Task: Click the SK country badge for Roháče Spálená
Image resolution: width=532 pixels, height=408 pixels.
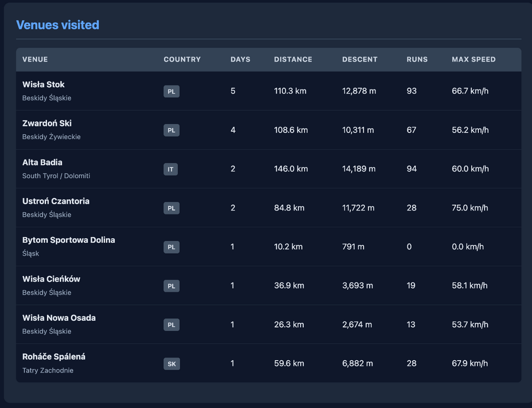Action: pyautogui.click(x=171, y=364)
